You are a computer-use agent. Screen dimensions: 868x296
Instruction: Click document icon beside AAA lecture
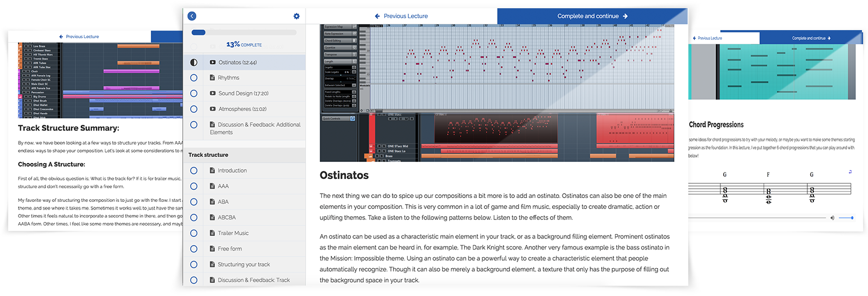coord(213,186)
